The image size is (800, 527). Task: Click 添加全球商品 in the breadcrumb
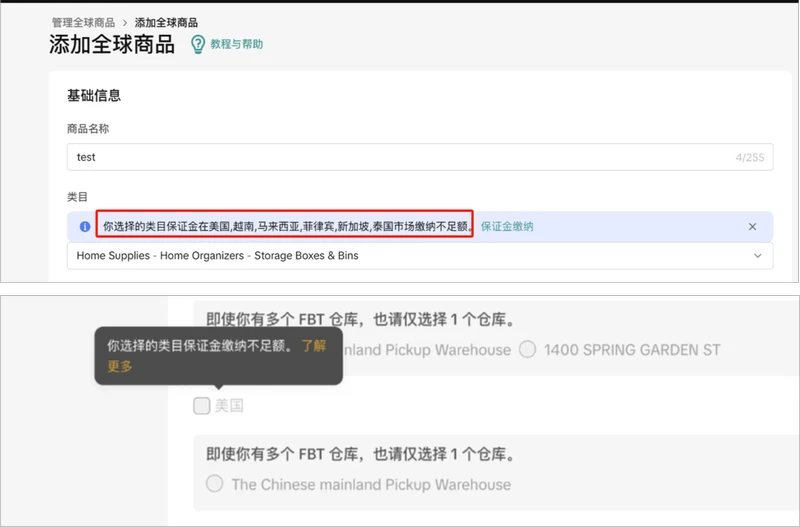click(166, 22)
